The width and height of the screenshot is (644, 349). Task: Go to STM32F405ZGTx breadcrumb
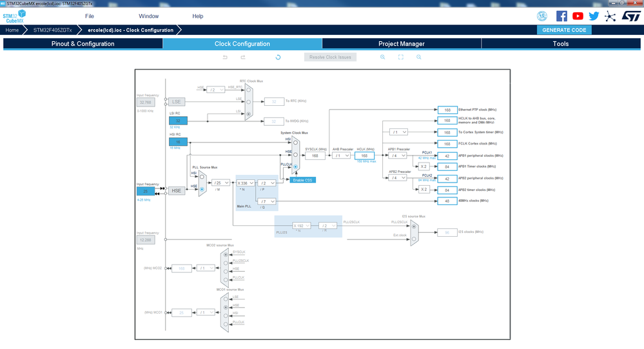click(x=53, y=30)
